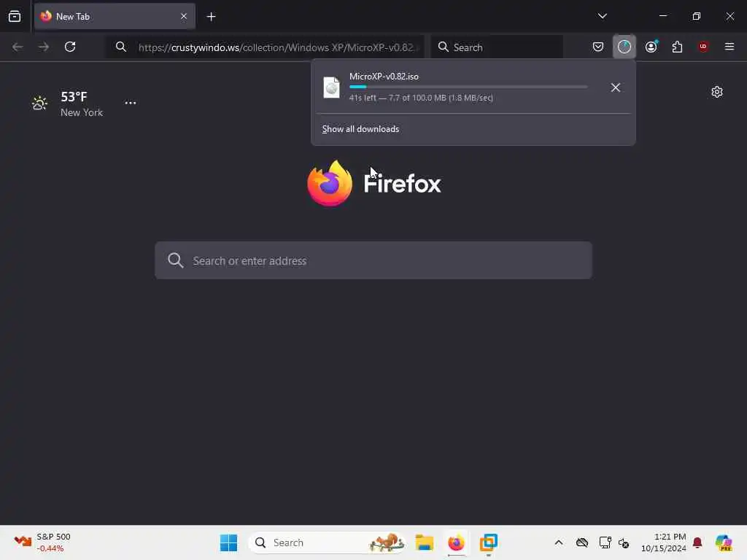Open File Explorer from the taskbar
Viewport: 747px width, 560px height.
pyautogui.click(x=424, y=542)
